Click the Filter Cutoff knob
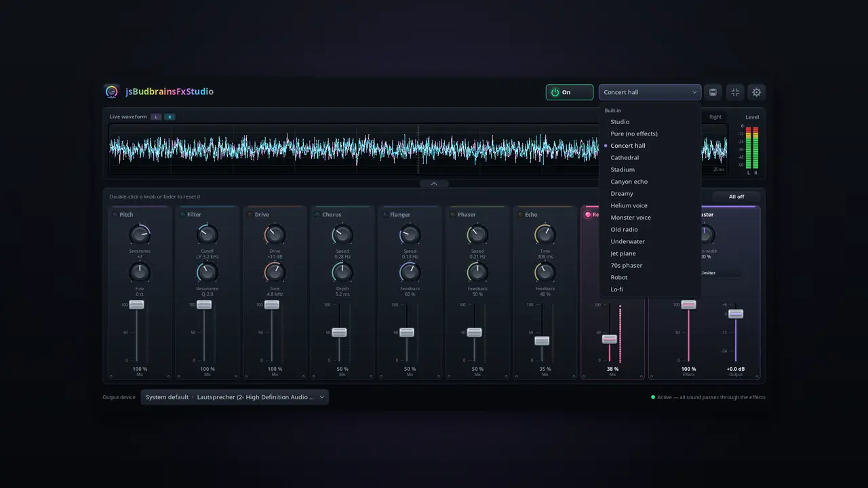The width and height of the screenshot is (868, 488). tap(207, 235)
